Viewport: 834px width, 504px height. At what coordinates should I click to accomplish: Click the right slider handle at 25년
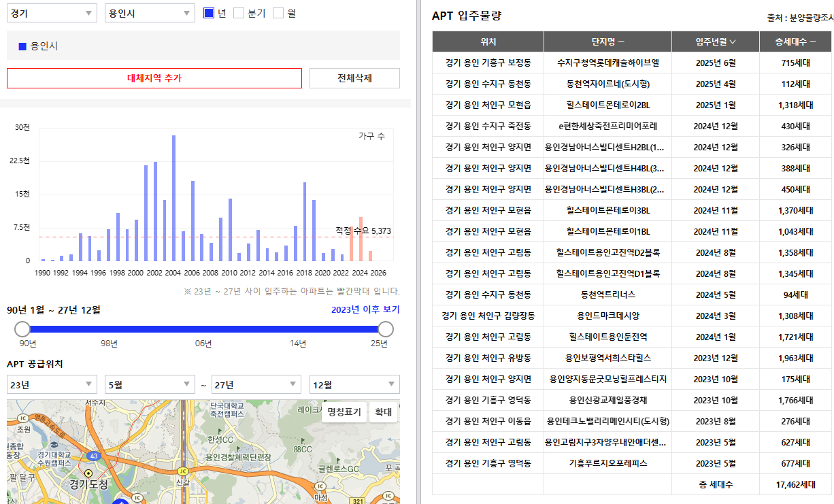coord(386,329)
